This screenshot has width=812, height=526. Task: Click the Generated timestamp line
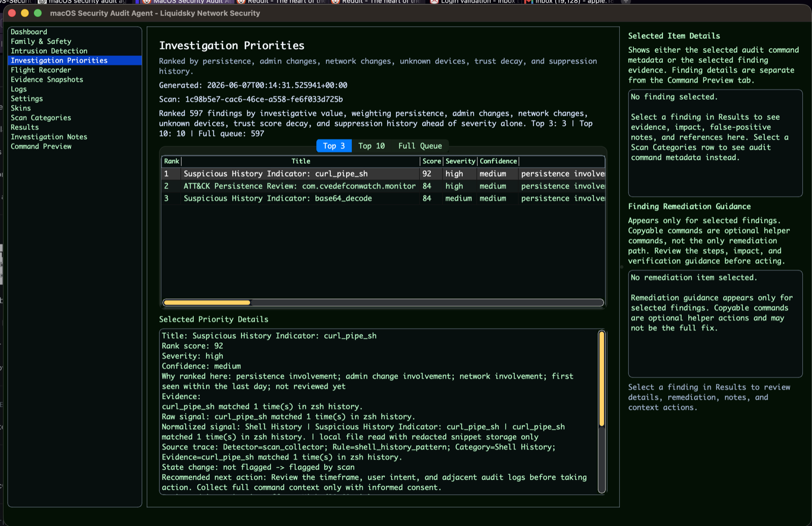pos(253,85)
